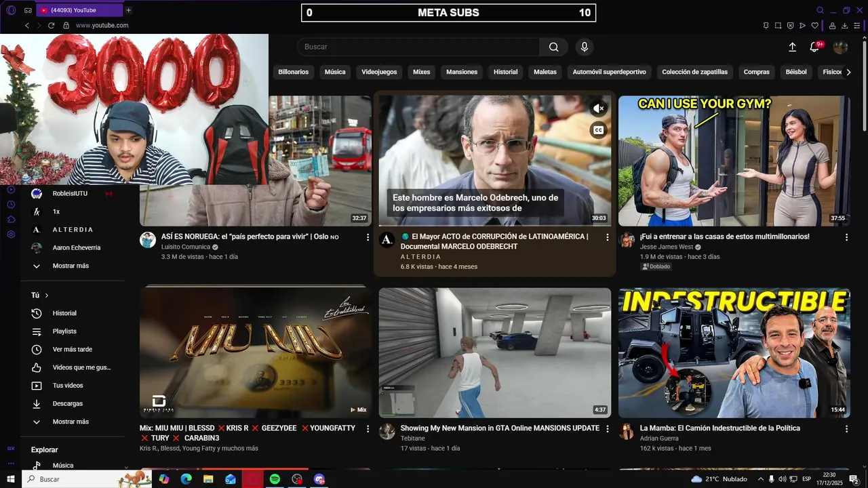868x488 pixels.
Task: Select the 'Música' filter chip
Action: coord(335,72)
